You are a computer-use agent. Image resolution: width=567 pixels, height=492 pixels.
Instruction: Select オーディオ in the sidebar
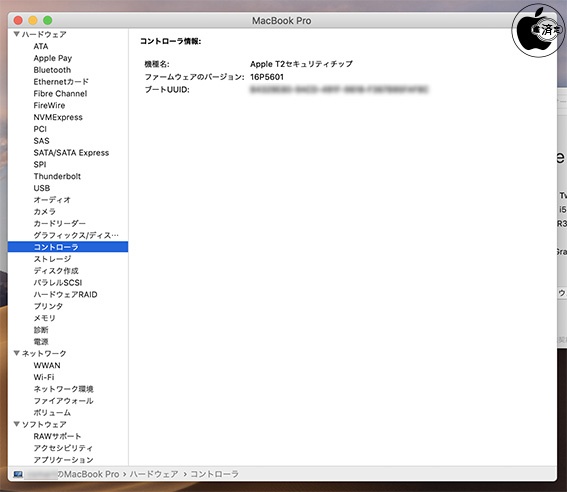(x=52, y=200)
